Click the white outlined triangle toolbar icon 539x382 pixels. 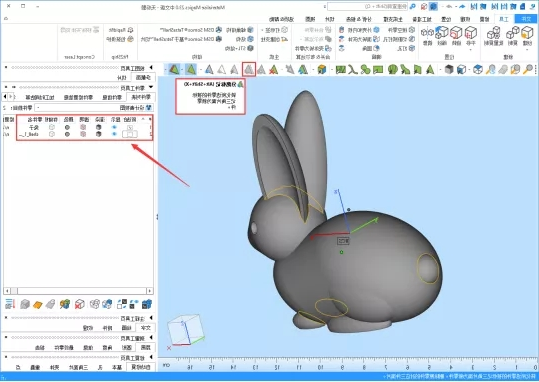(222, 69)
